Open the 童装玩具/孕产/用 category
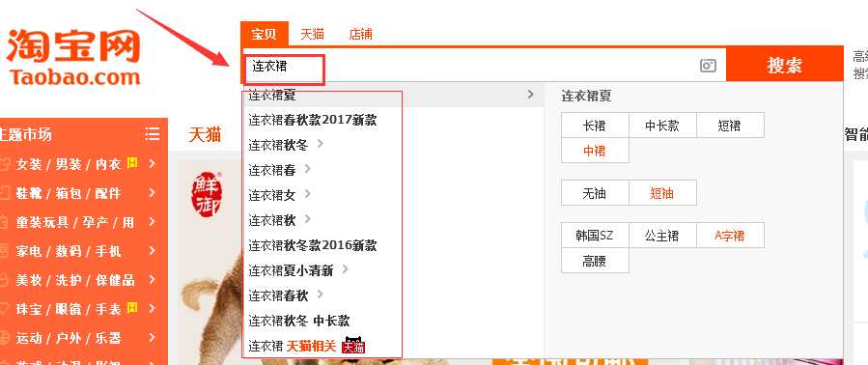This screenshot has height=365, width=868. point(74,222)
